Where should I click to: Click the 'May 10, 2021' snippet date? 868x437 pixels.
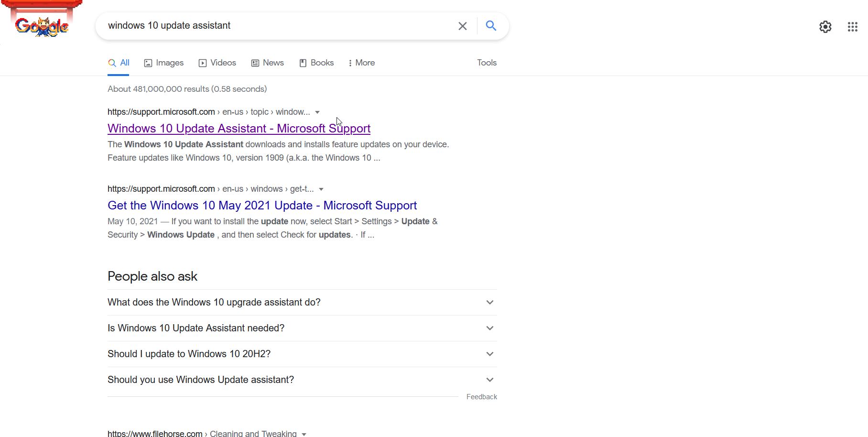click(x=132, y=221)
